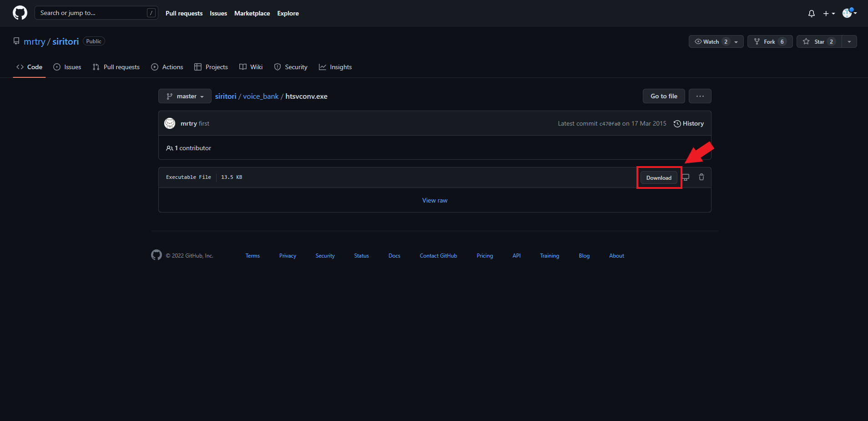Viewport: 868px width, 421px height.
Task: Click the View raw link
Action: pyautogui.click(x=435, y=200)
